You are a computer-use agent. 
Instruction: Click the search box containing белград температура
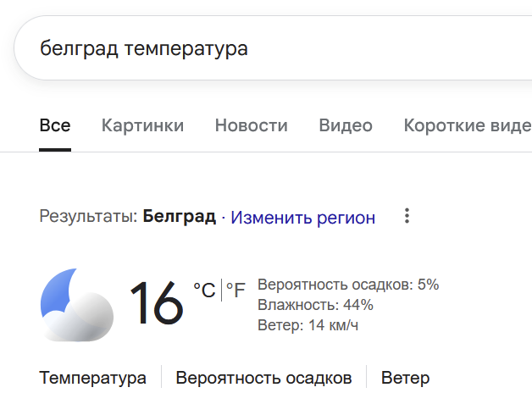tap(254, 48)
